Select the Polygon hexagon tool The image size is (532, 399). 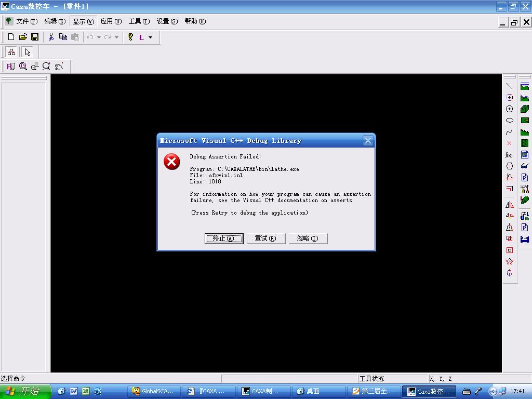point(509,166)
